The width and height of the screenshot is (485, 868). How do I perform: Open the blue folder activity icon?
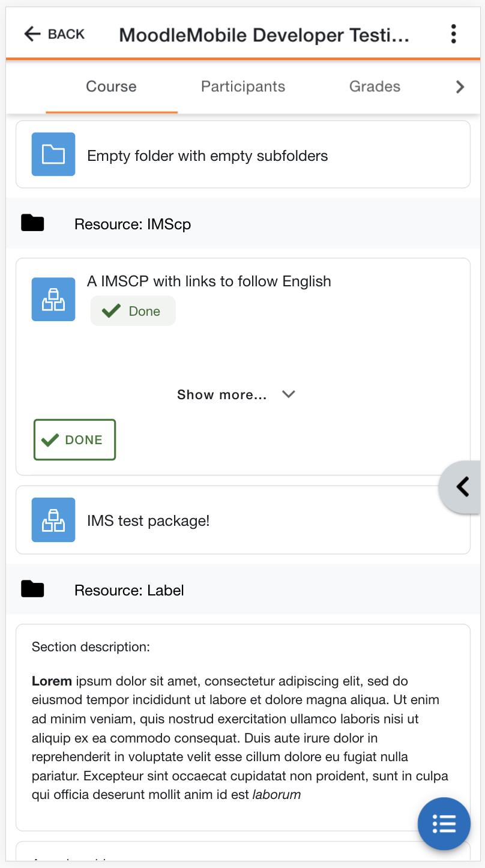pyautogui.click(x=53, y=154)
